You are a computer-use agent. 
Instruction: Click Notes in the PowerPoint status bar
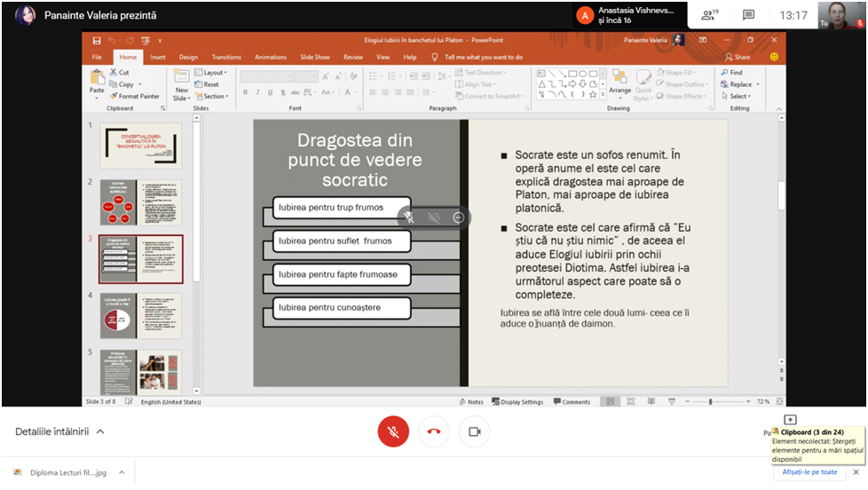(x=471, y=402)
